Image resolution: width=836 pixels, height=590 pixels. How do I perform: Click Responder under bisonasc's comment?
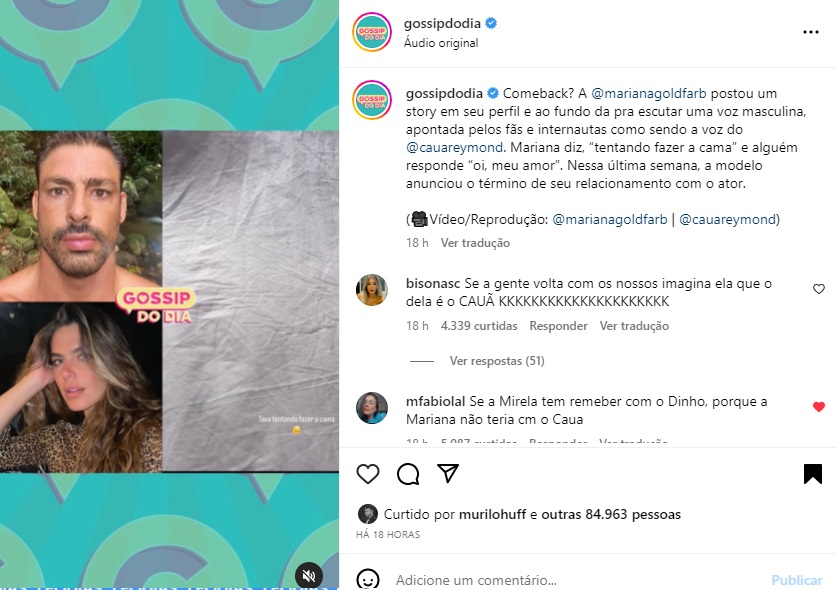pyautogui.click(x=558, y=326)
